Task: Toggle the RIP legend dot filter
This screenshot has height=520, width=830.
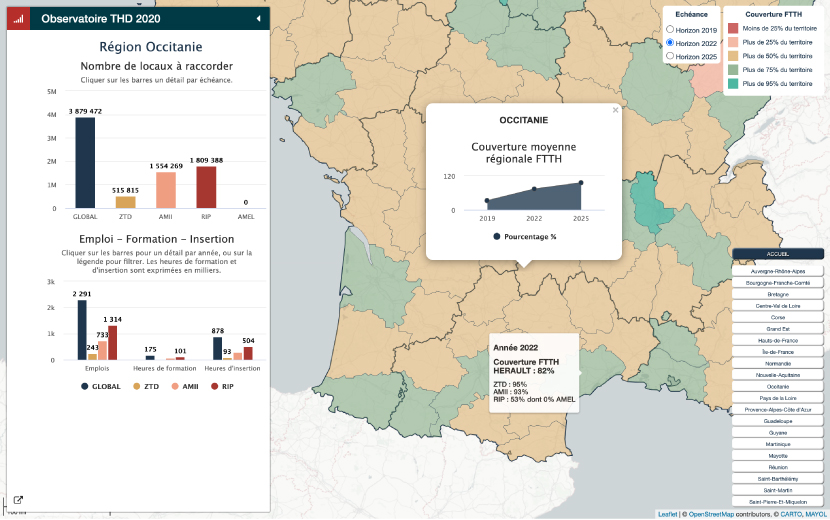Action: click(214, 386)
